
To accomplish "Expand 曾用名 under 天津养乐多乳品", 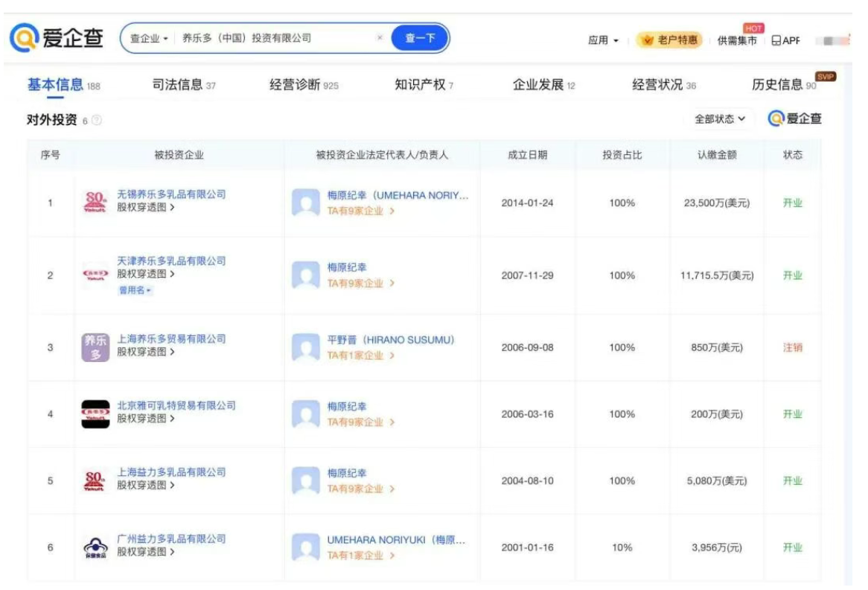I will point(135,291).
